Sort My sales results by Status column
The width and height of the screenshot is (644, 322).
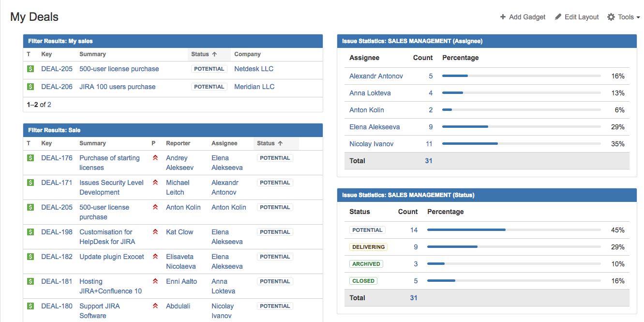point(204,54)
